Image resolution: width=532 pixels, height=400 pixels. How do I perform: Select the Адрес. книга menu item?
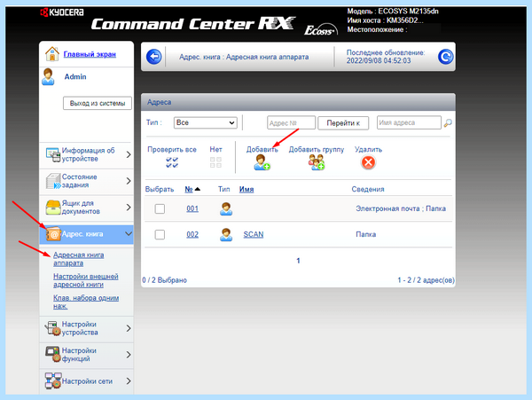[x=87, y=234]
